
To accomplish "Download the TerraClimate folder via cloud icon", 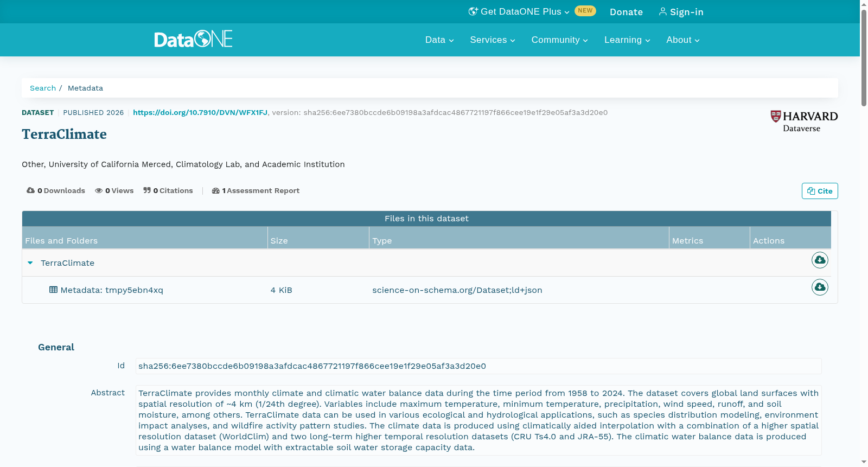I will (820, 260).
